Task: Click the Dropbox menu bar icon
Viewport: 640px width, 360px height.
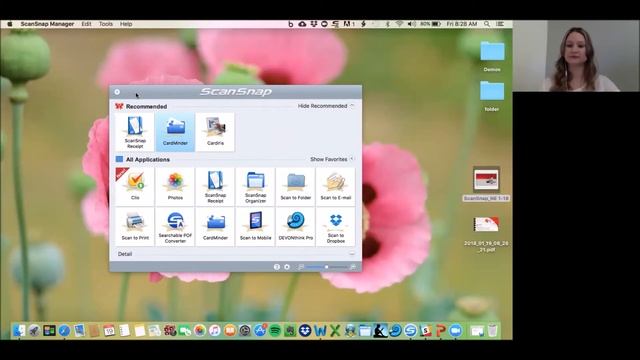Action: (x=313, y=24)
